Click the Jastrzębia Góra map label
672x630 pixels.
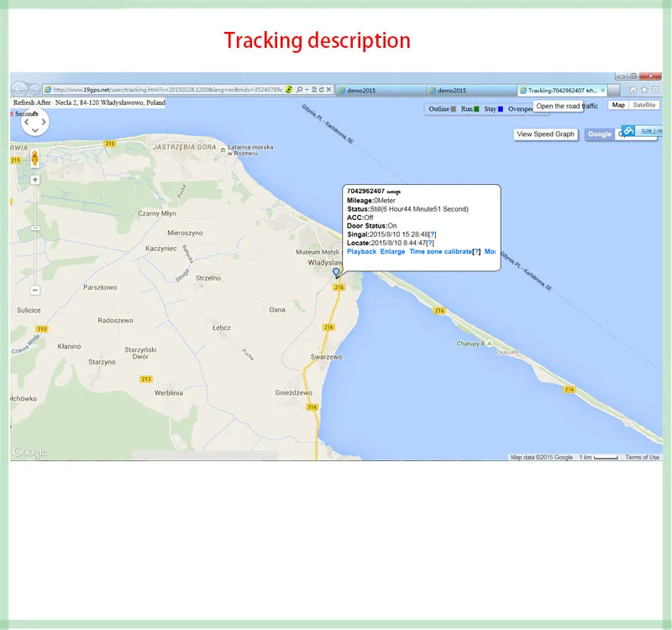pos(185,147)
